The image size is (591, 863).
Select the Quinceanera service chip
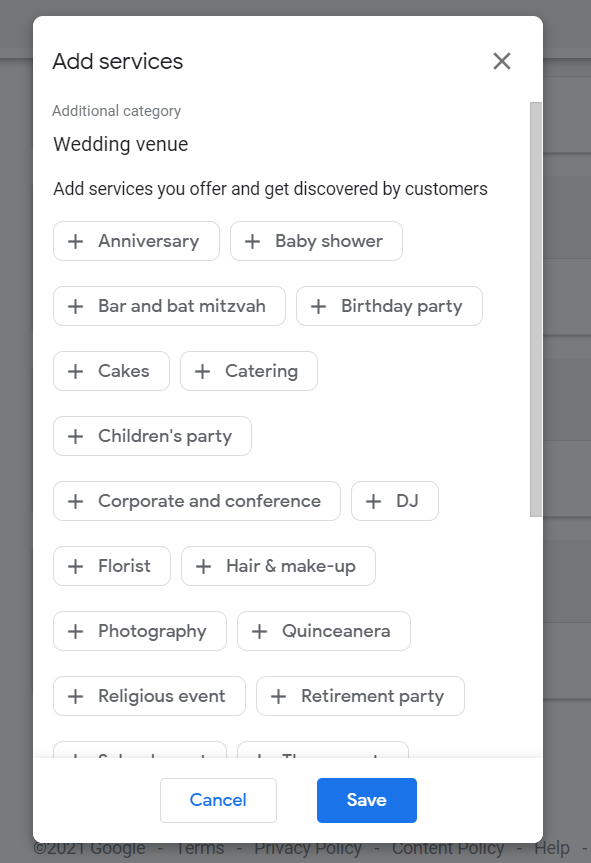point(323,631)
